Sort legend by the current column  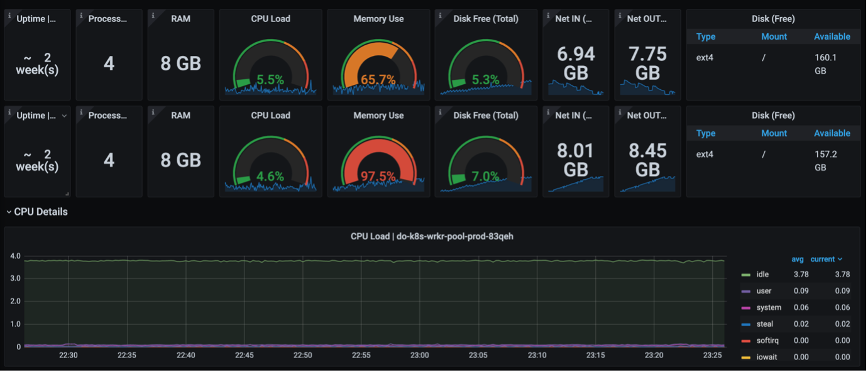pos(827,259)
